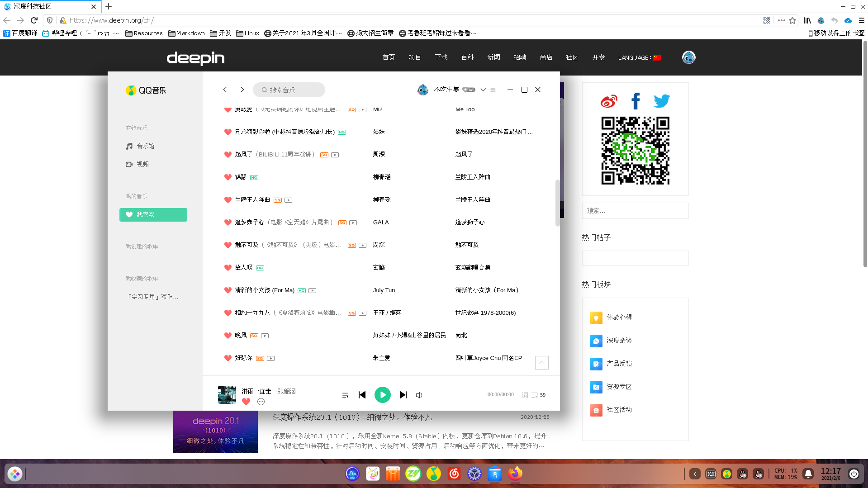Open the Firefox library icon
The height and width of the screenshot is (488, 868).
coord(807,20)
